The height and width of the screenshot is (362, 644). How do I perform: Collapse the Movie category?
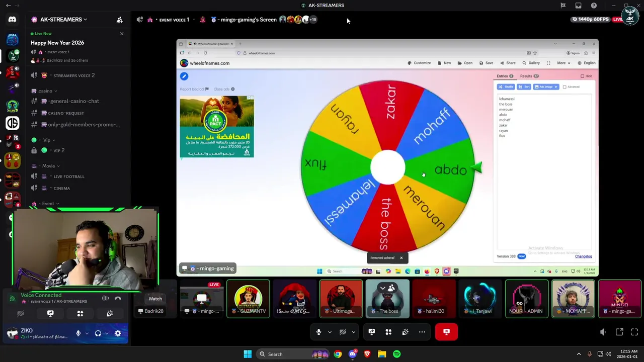[x=51, y=166]
